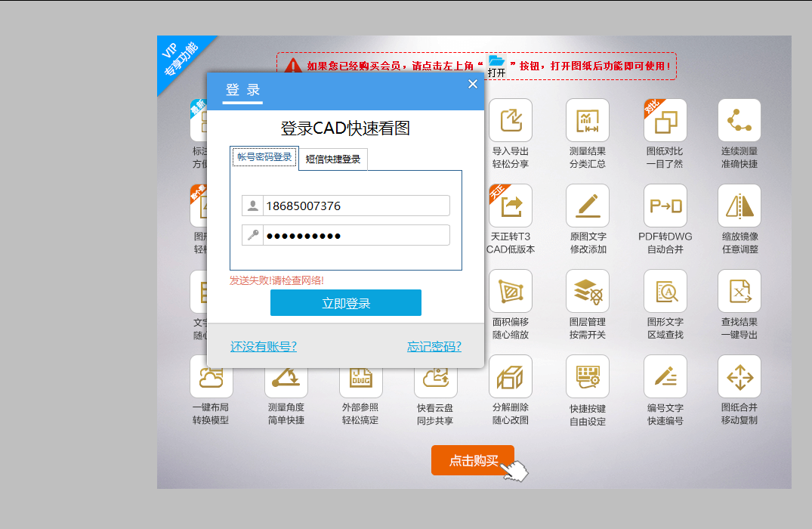Click the PDF转DWG conversion icon
The height and width of the screenshot is (529, 812).
click(665, 206)
